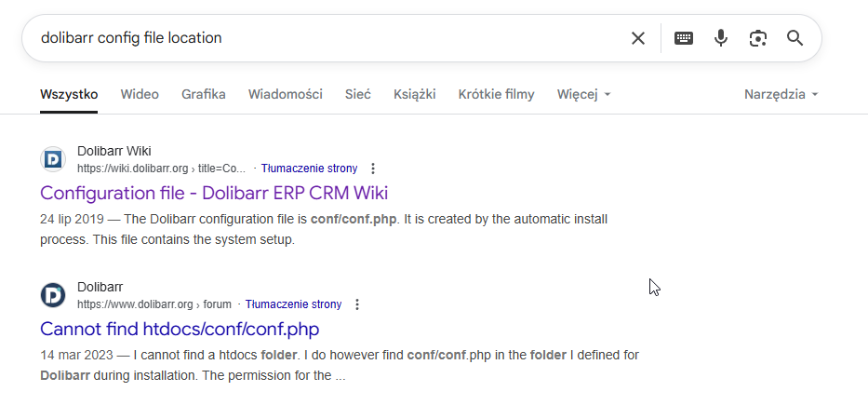The image size is (868, 405).
Task: Open search by image camera icon
Action: (758, 38)
